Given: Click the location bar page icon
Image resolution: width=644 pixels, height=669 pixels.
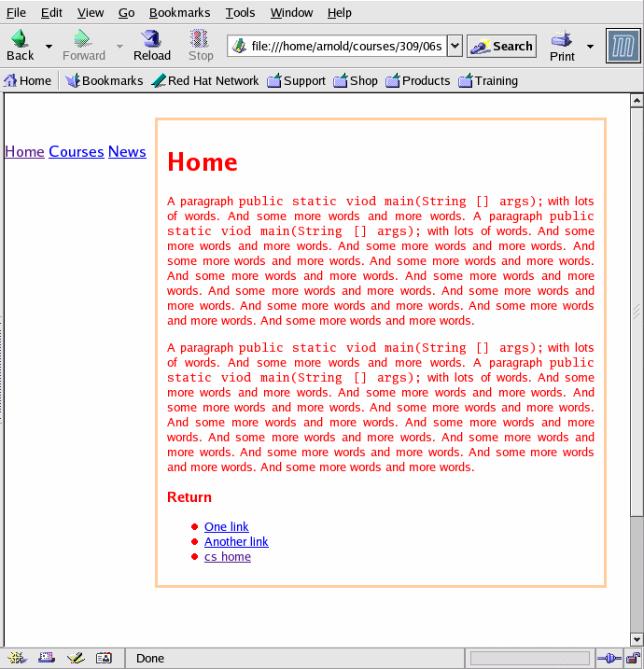Looking at the screenshot, I should tap(240, 46).
